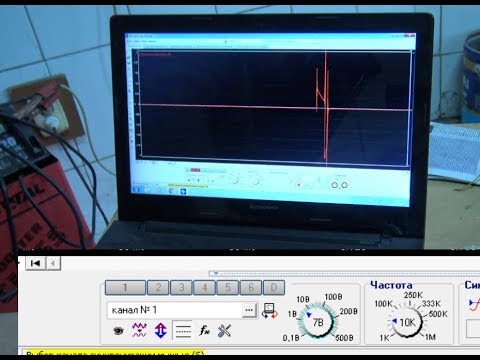
Task: Switch to channel 4 button
Action: [x=204, y=287]
